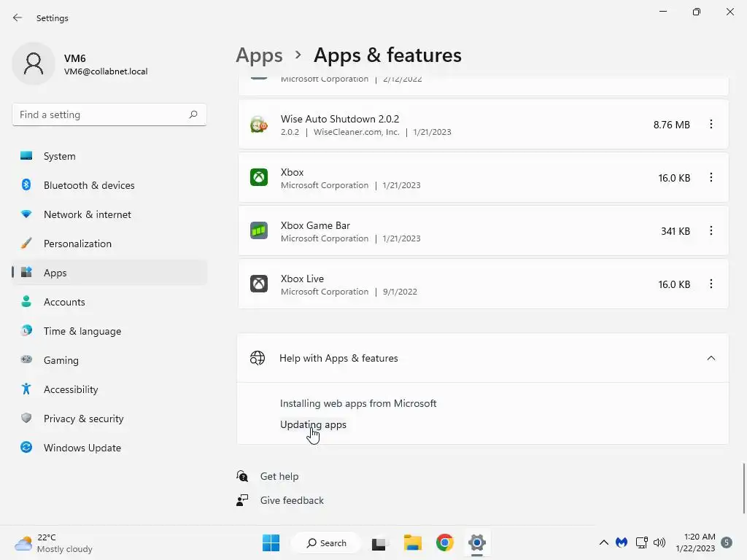747x560 pixels.
Task: Open Bluetooth & devices settings
Action: point(89,185)
